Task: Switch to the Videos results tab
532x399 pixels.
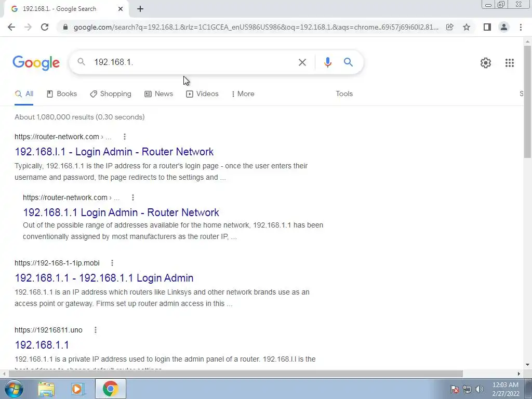Action: click(202, 94)
